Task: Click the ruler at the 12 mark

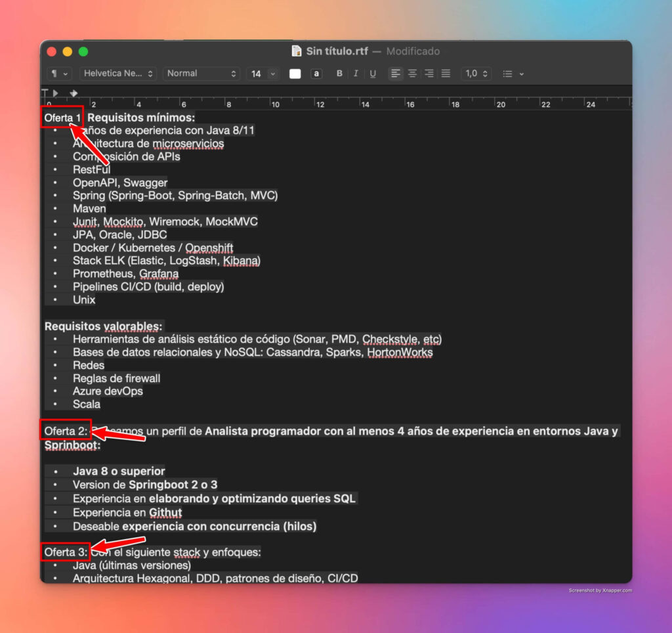Action: 320,104
